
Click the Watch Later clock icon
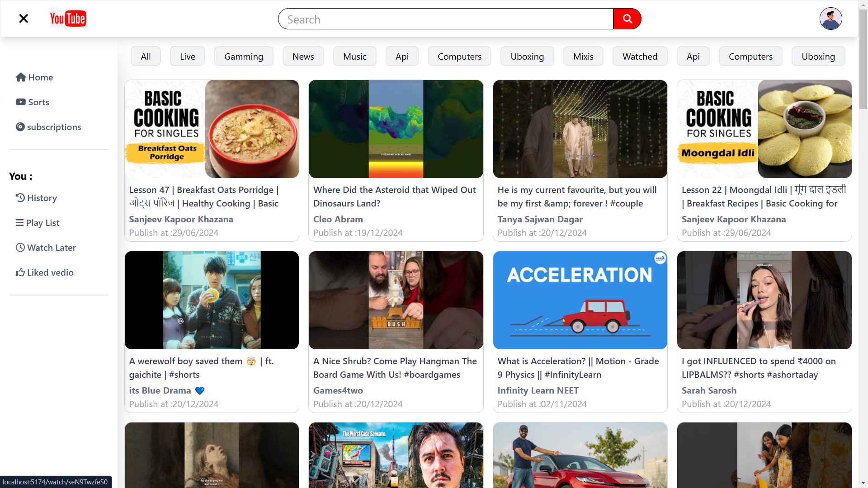click(20, 248)
